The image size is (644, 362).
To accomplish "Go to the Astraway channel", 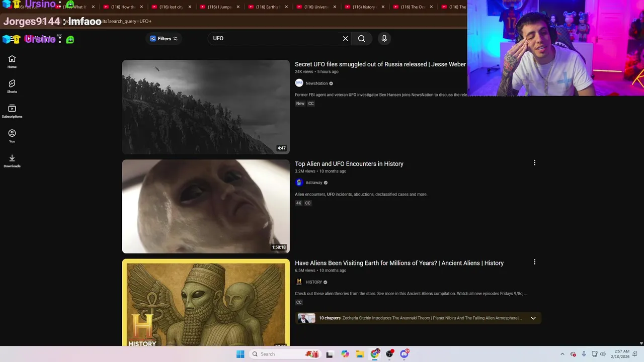I will pos(314,183).
